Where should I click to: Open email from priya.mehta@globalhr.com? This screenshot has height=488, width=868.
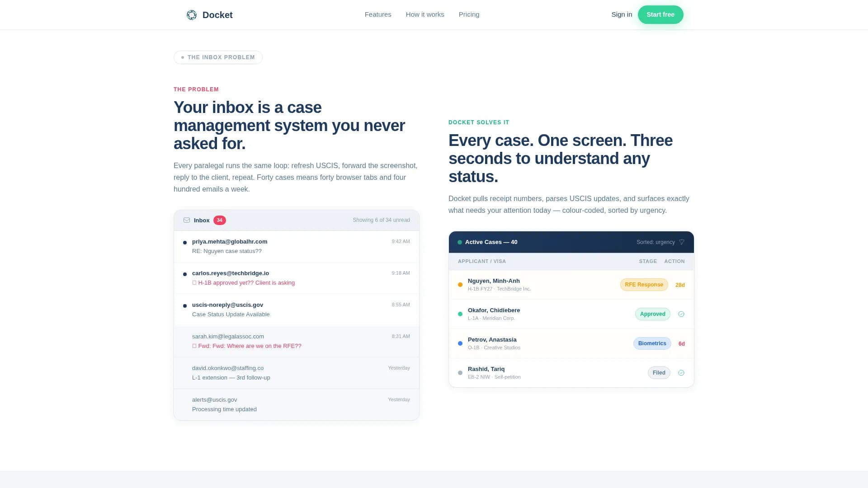tap(297, 247)
